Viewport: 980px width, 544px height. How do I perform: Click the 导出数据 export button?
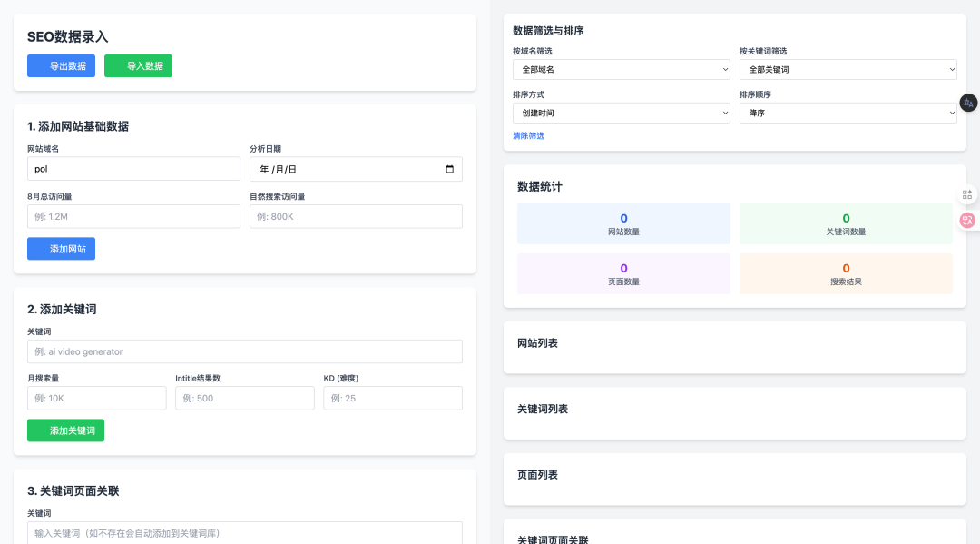[62, 65]
